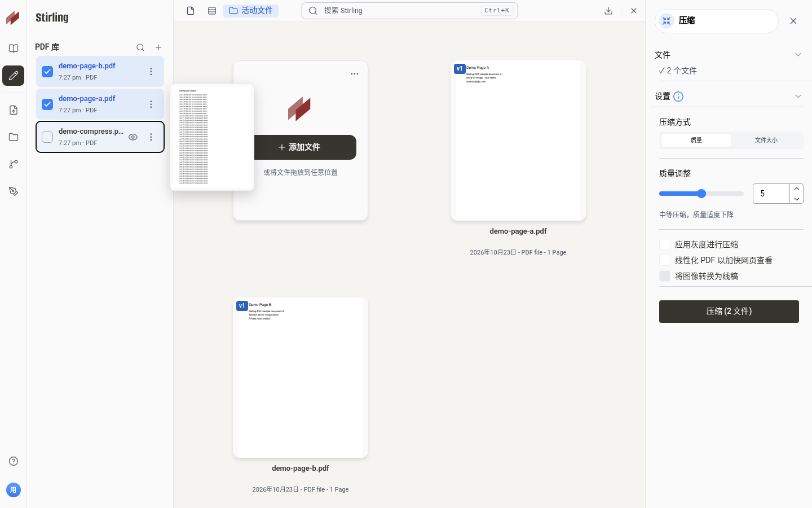The image size is (812, 508).
Task: Select the 活动文件 tab
Action: 251,11
